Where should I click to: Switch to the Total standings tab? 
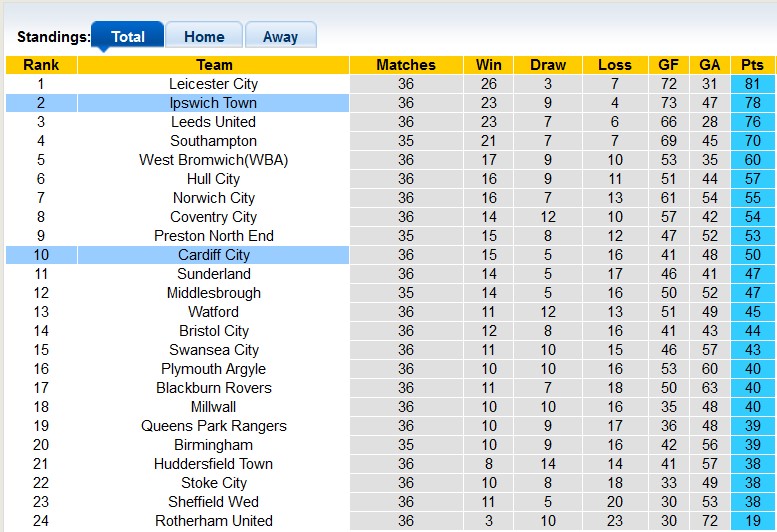tap(127, 37)
